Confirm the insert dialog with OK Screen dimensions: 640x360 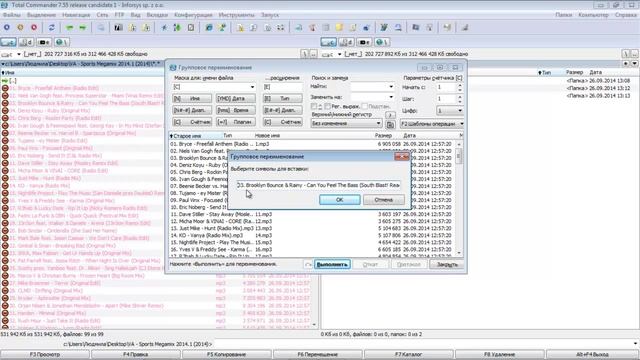tap(340, 200)
